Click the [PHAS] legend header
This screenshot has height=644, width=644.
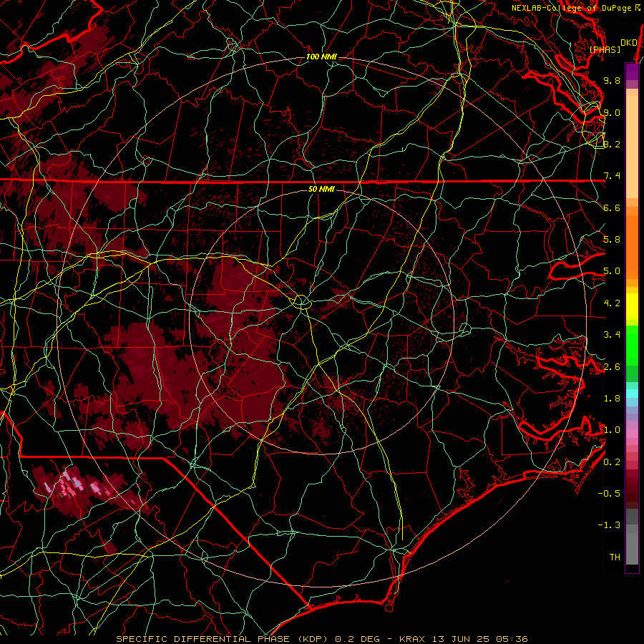[605, 49]
